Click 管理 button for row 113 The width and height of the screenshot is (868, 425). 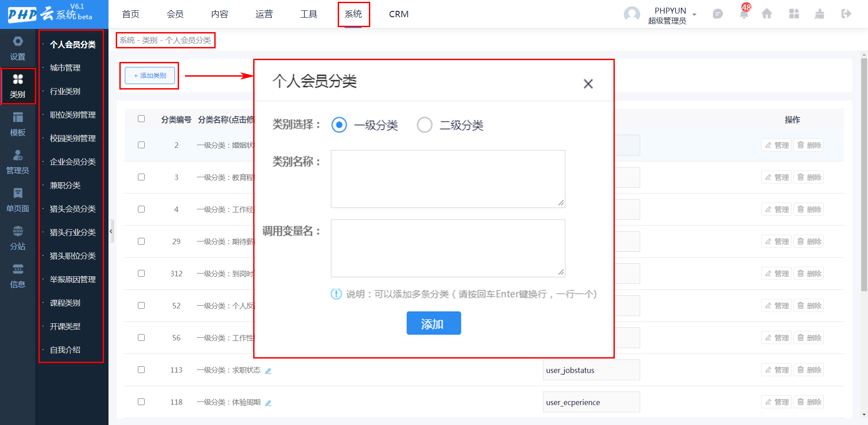point(777,370)
